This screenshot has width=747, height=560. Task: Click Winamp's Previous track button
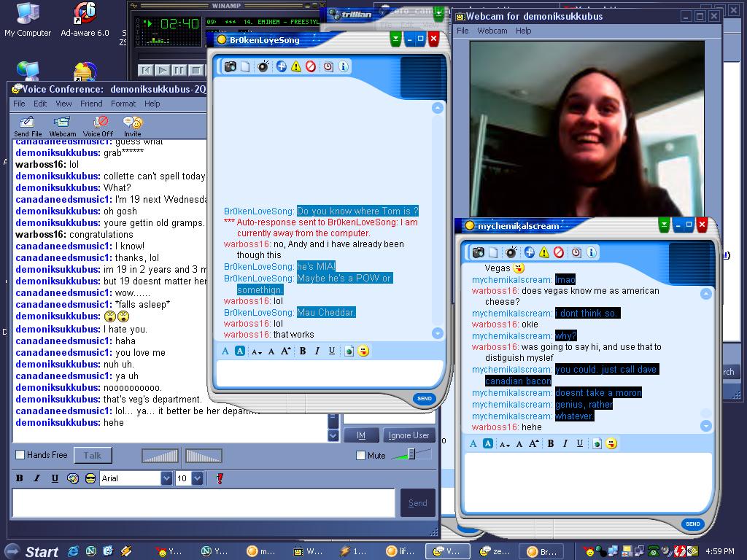[146, 71]
